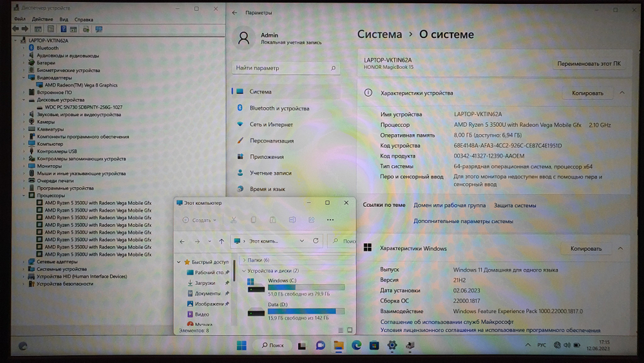The image size is (644, 363).
Task: Click the Cut scissors icon in Explorer
Action: pos(234,220)
